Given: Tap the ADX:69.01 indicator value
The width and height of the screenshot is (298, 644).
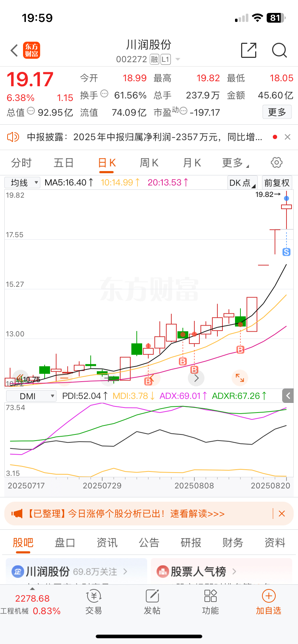Looking at the screenshot, I should point(183,396).
